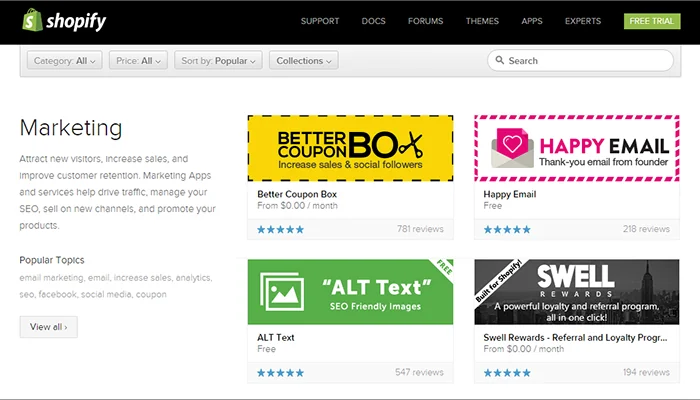The width and height of the screenshot is (700, 400).
Task: Click the star rating on Better Coupon Box
Action: [x=280, y=229]
